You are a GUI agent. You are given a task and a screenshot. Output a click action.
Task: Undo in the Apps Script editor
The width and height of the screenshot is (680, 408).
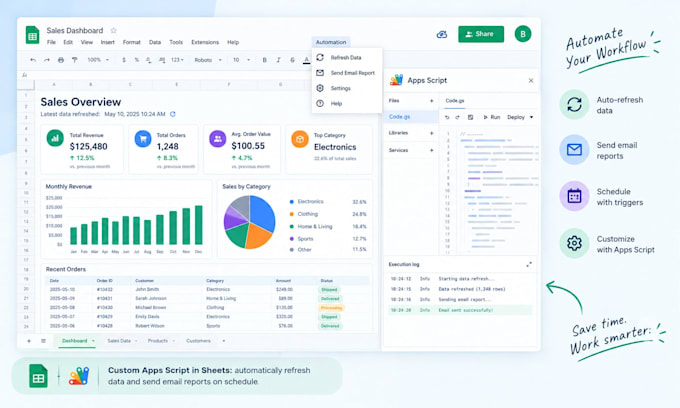(x=447, y=117)
